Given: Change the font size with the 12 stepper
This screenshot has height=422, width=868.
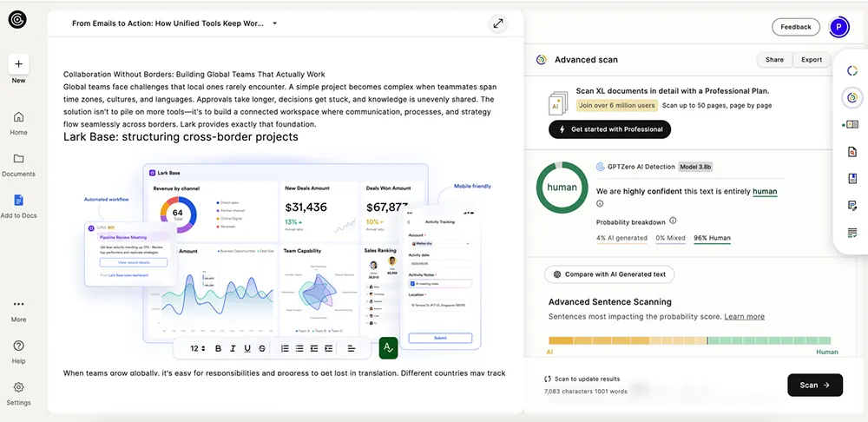Looking at the screenshot, I should [197, 348].
